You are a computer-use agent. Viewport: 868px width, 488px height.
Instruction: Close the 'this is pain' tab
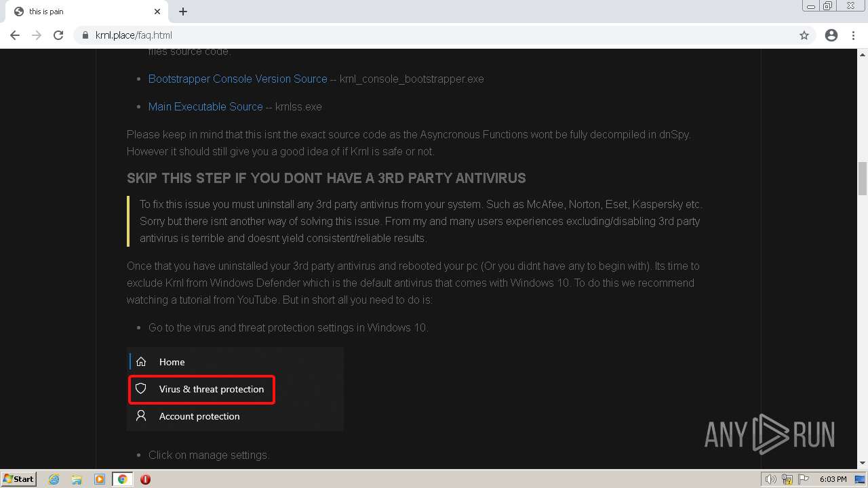[x=157, y=12]
